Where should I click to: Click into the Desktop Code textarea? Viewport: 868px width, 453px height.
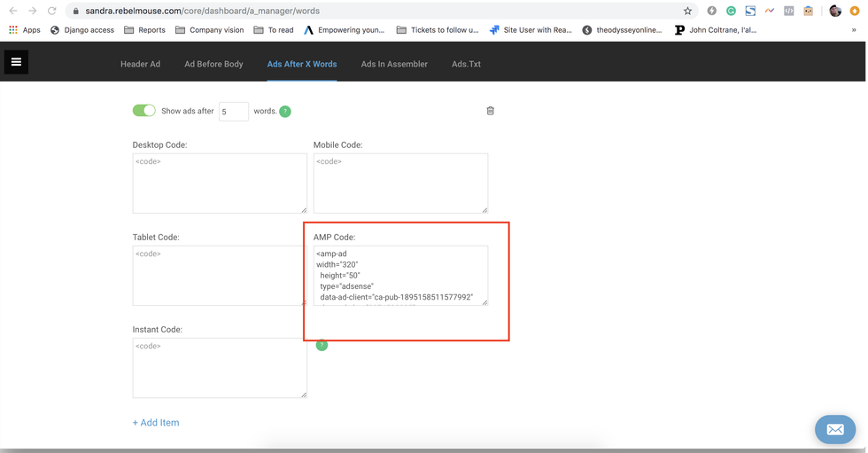point(220,184)
